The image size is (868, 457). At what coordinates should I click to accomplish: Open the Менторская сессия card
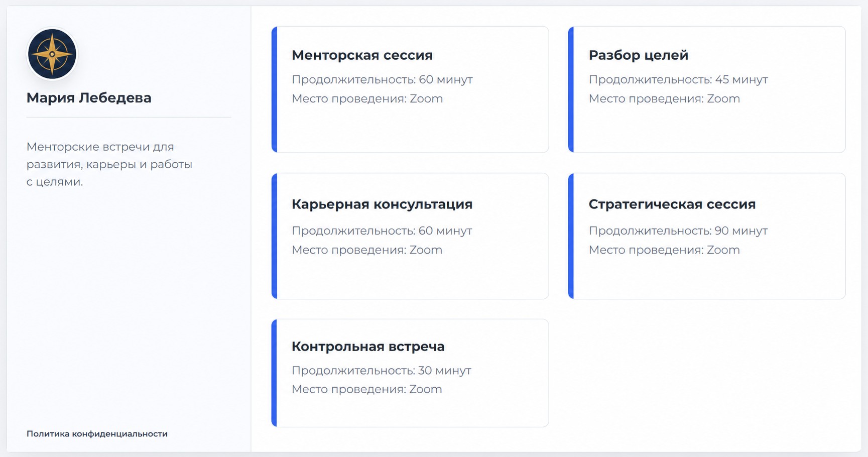pyautogui.click(x=410, y=89)
